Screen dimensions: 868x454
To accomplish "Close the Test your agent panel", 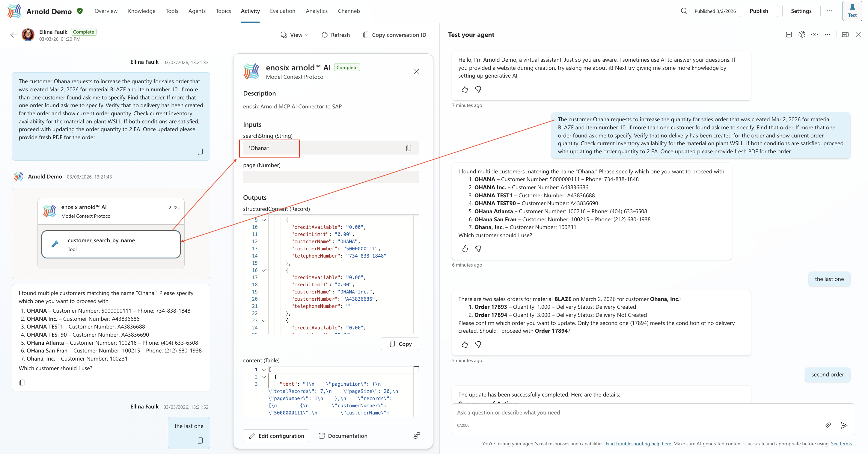I will click(x=858, y=34).
